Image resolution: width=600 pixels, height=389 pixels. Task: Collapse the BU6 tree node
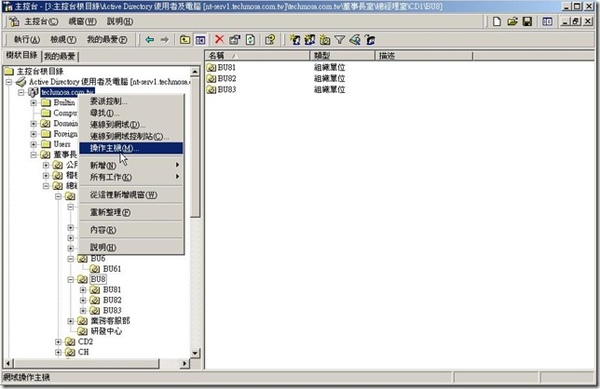tap(70, 259)
